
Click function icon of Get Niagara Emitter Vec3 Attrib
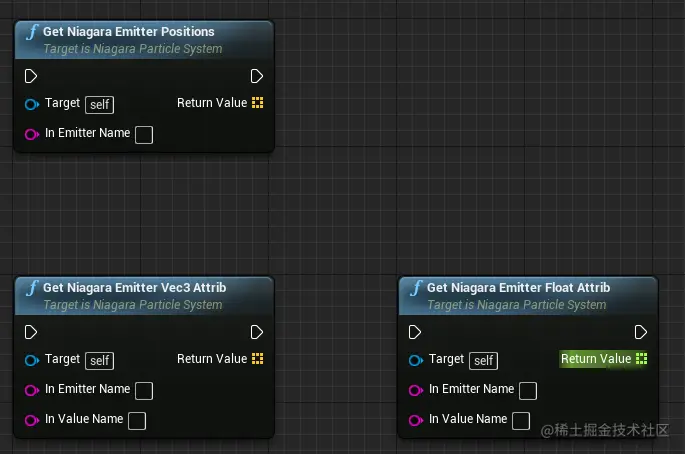pos(31,288)
